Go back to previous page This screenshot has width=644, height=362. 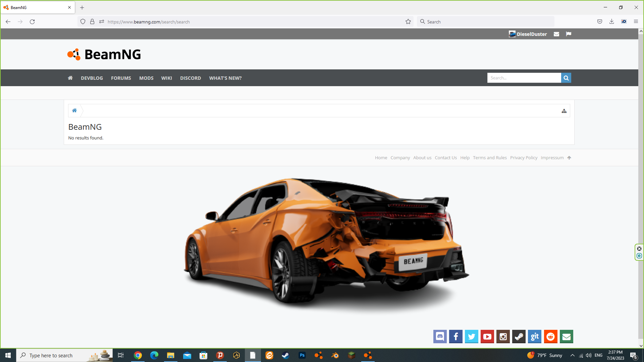click(8, 21)
